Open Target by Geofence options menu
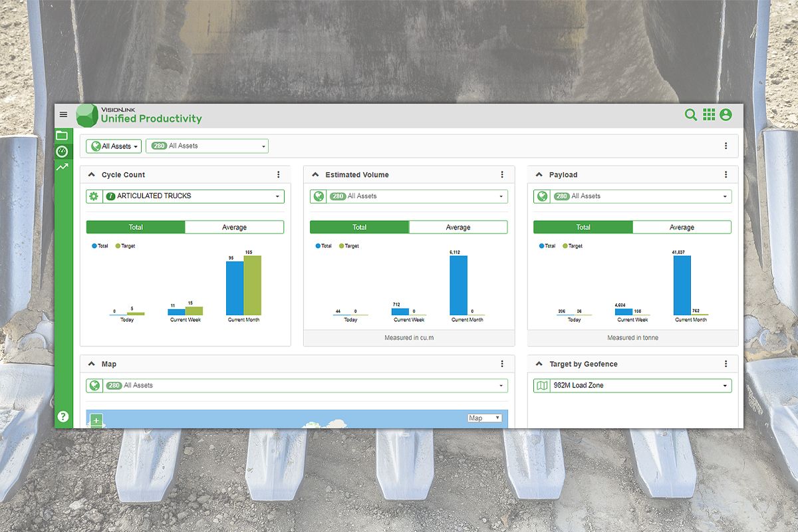This screenshot has height=532, width=798. [726, 364]
